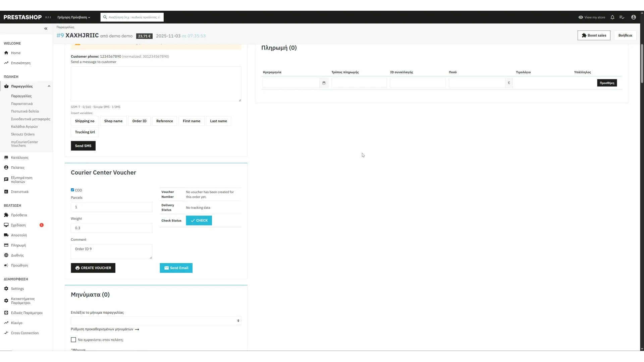Click View my store eye icon

(581, 17)
